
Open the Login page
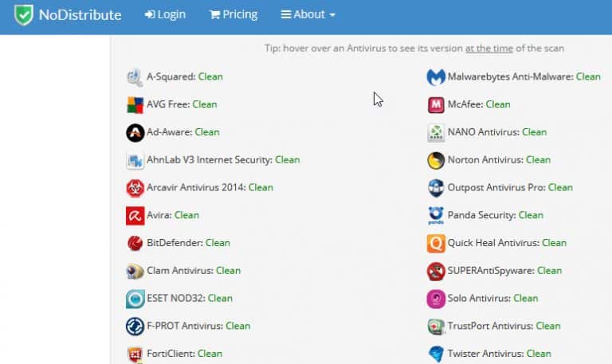pos(165,14)
